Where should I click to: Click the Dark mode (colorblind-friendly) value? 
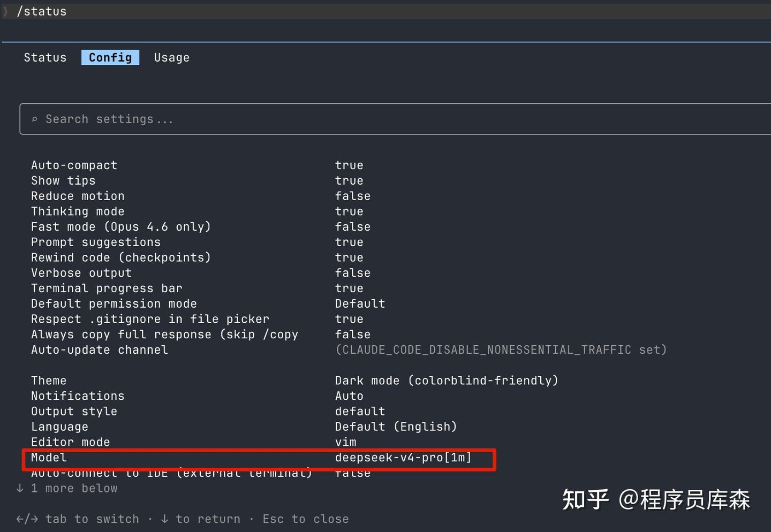447,381
